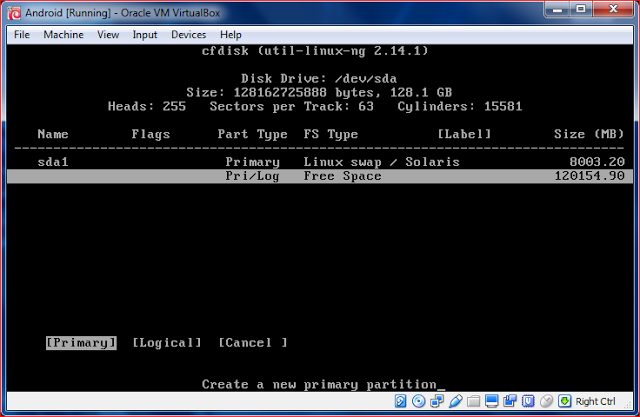Open the Machine menu
This screenshot has height=417, width=640.
point(63,35)
